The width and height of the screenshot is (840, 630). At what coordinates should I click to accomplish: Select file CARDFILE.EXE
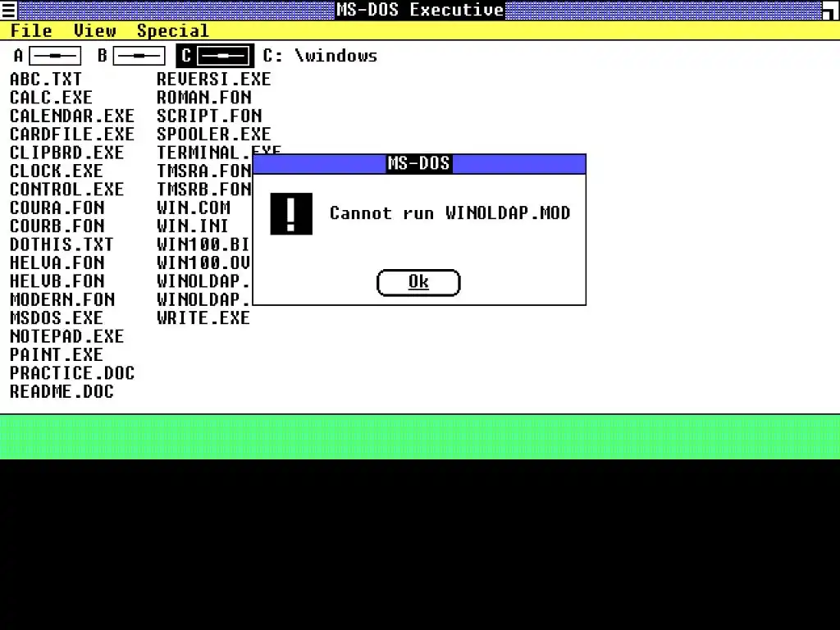[x=72, y=134]
